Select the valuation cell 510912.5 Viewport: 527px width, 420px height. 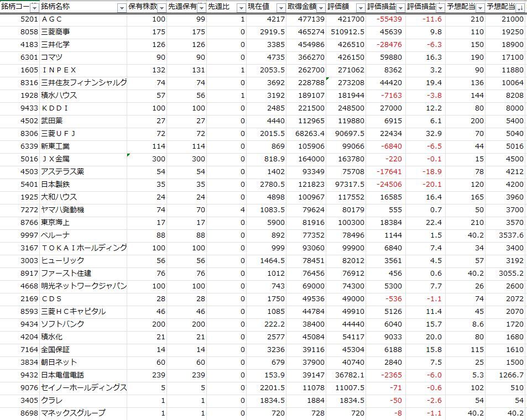346,32
